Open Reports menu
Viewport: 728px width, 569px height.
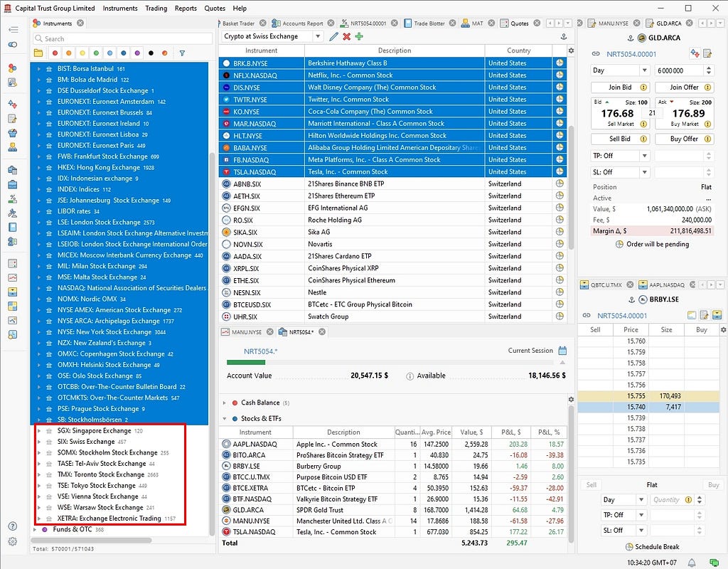coord(186,9)
